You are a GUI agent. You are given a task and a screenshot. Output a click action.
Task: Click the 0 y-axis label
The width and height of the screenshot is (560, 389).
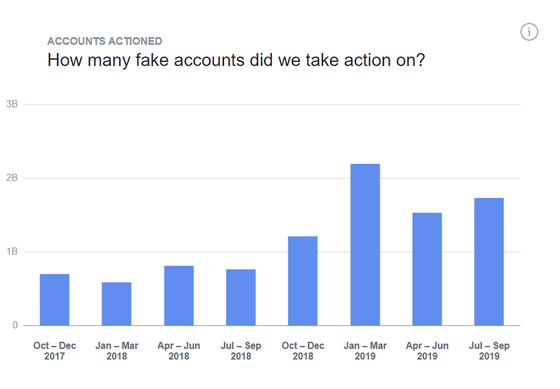pos(15,325)
